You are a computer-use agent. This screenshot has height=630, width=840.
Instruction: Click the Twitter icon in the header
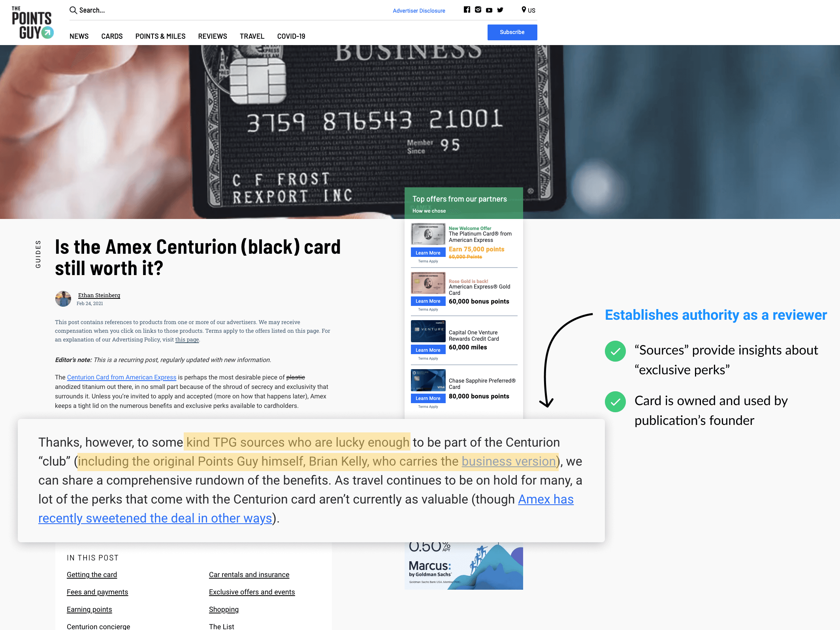point(500,10)
